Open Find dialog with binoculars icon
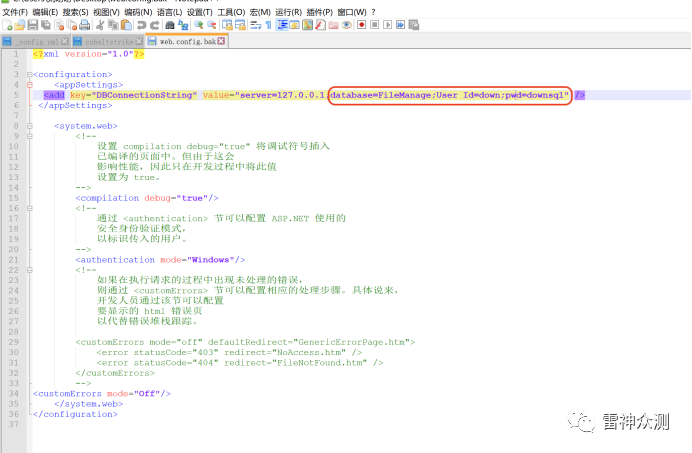 coord(170,25)
